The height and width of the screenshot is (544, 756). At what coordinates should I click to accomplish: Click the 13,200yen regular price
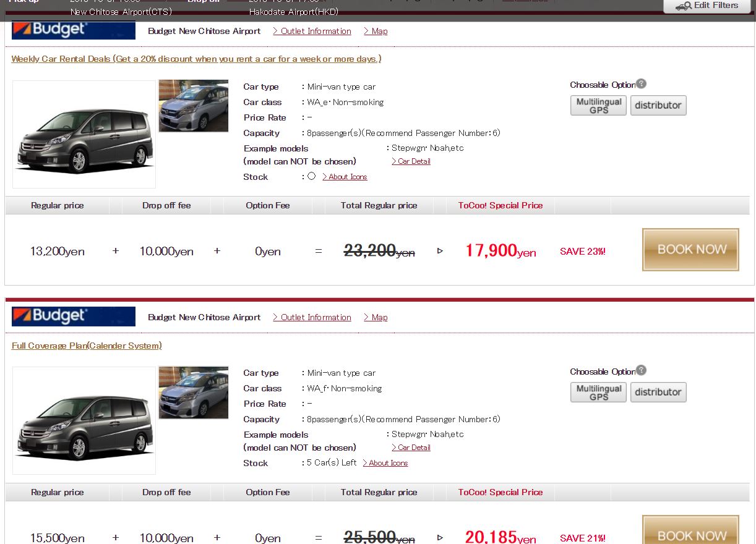[x=58, y=252]
